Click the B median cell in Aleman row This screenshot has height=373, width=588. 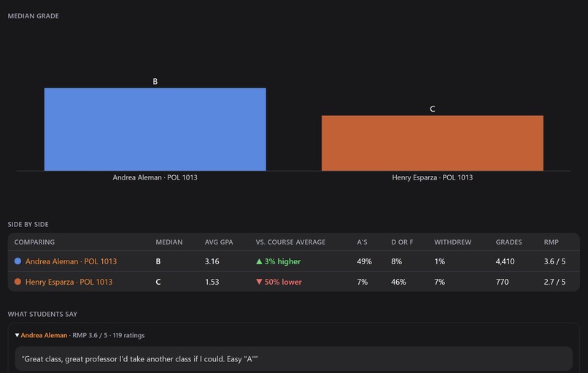158,261
